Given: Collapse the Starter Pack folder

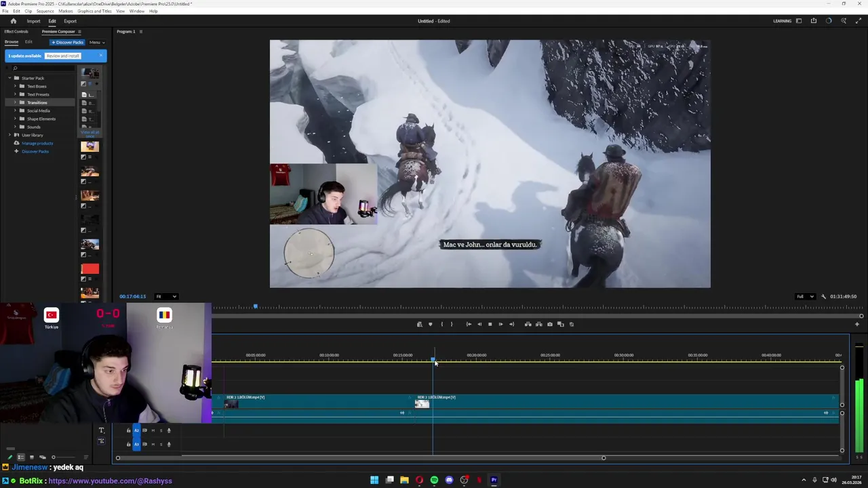Looking at the screenshot, I should [9, 78].
